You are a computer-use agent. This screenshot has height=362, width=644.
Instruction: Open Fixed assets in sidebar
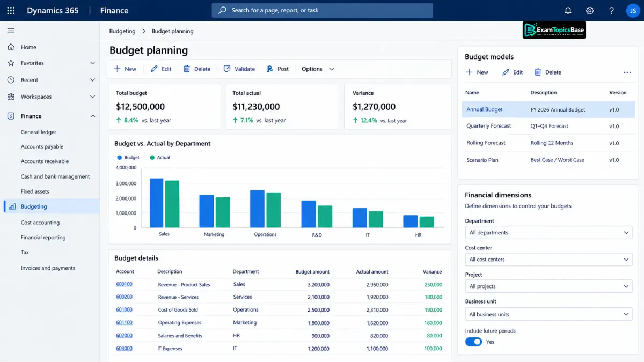tap(35, 191)
